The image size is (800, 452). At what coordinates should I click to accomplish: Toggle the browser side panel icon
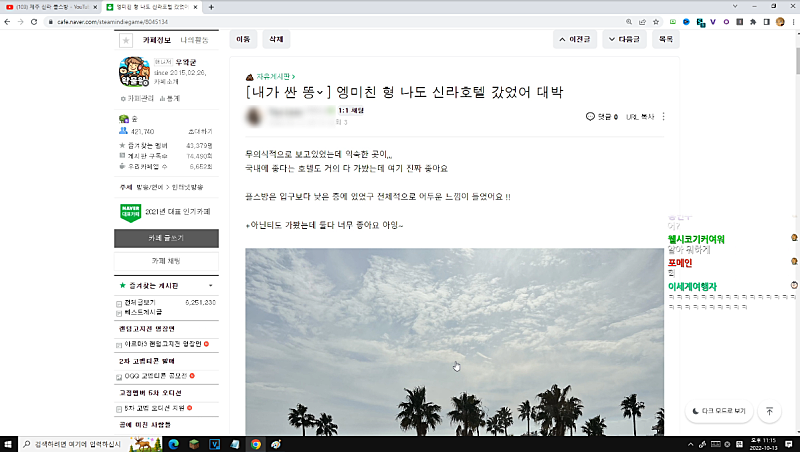point(766,22)
